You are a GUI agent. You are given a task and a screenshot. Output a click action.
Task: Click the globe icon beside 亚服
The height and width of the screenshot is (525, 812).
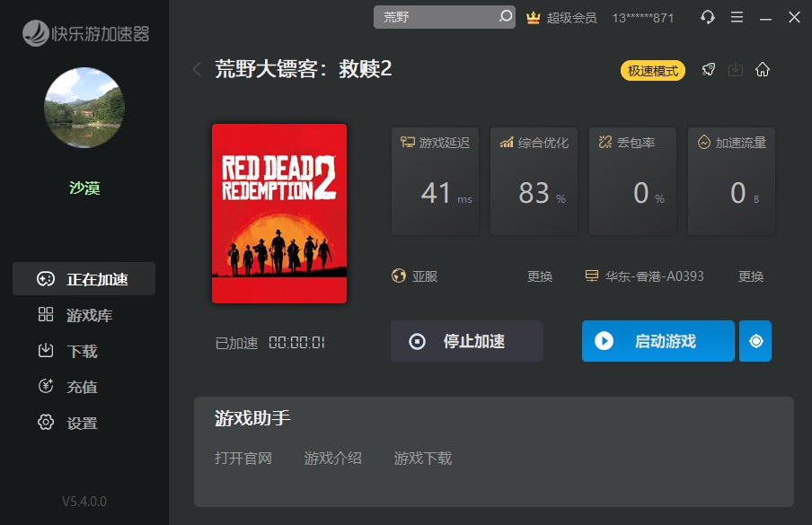[399, 276]
